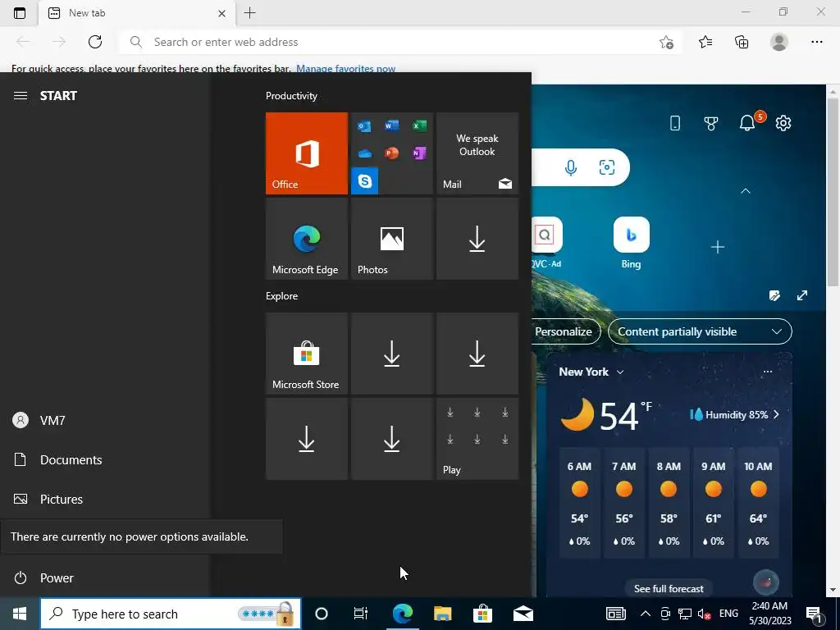Open the Photos tile

(x=392, y=239)
